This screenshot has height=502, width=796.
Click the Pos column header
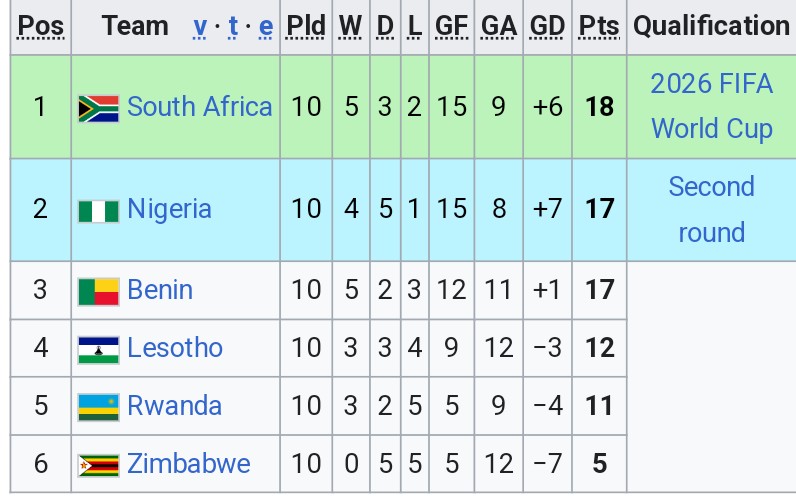(x=41, y=26)
